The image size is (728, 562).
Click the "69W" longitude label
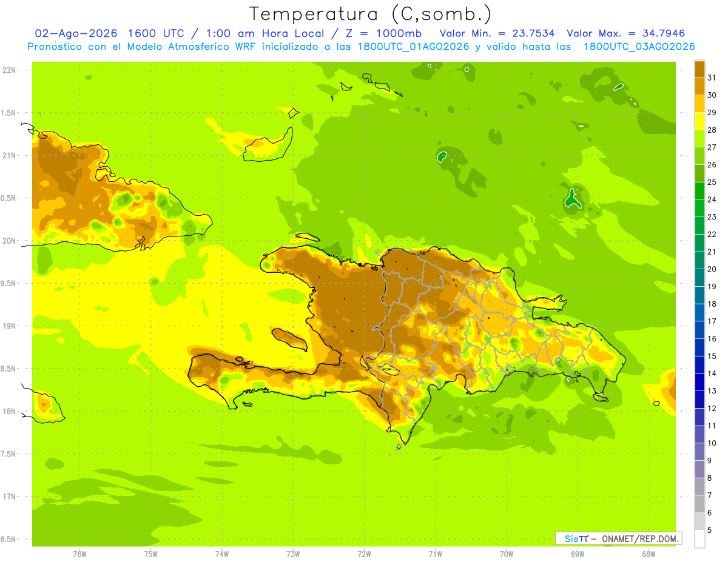tap(578, 554)
